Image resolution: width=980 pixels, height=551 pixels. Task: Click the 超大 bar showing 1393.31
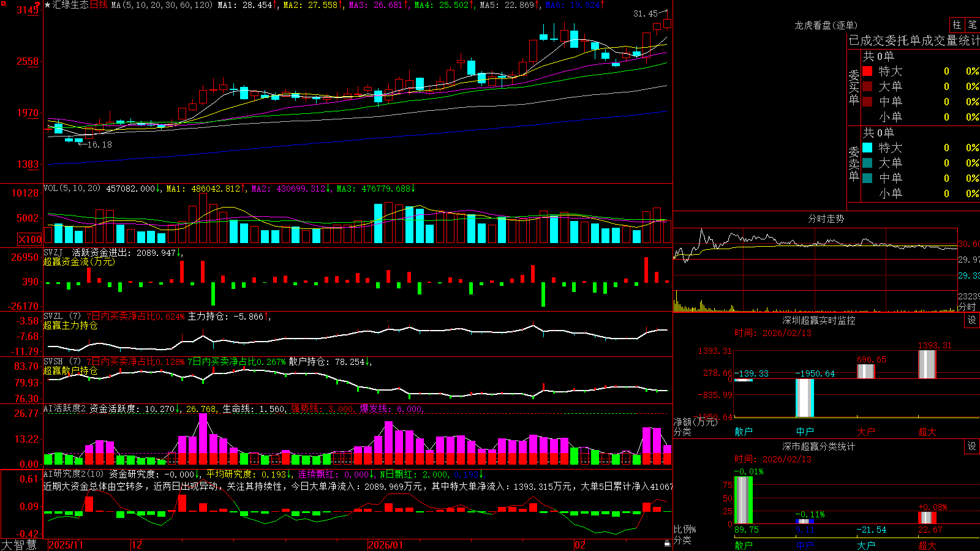(927, 364)
